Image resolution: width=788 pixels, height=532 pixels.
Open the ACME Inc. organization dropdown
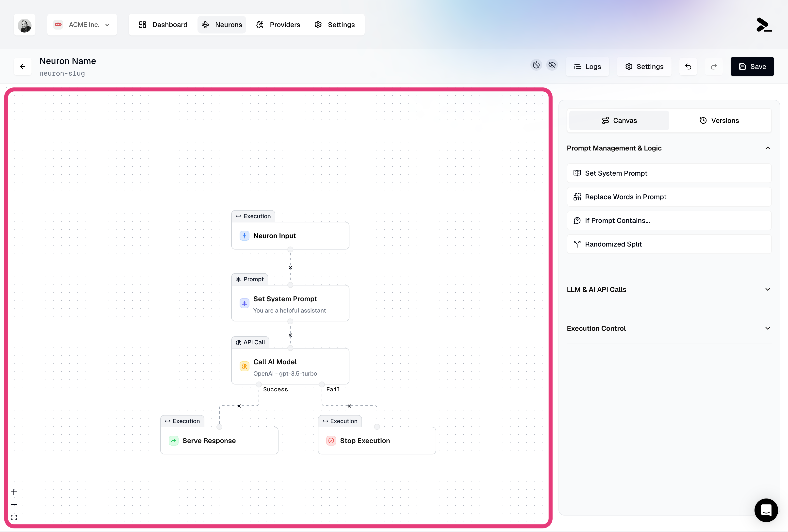click(x=82, y=24)
